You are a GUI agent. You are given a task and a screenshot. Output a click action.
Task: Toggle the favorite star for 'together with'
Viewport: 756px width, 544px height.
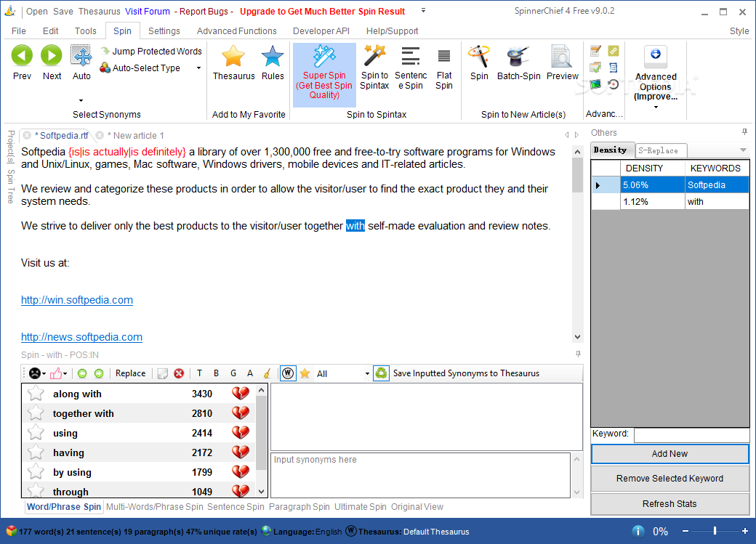[36, 413]
